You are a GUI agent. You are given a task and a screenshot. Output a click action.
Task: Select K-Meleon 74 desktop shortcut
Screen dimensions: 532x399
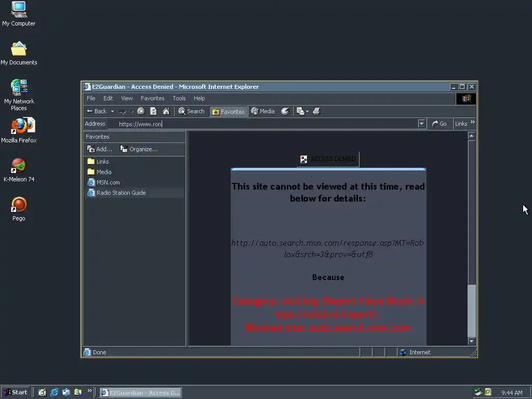(19, 170)
